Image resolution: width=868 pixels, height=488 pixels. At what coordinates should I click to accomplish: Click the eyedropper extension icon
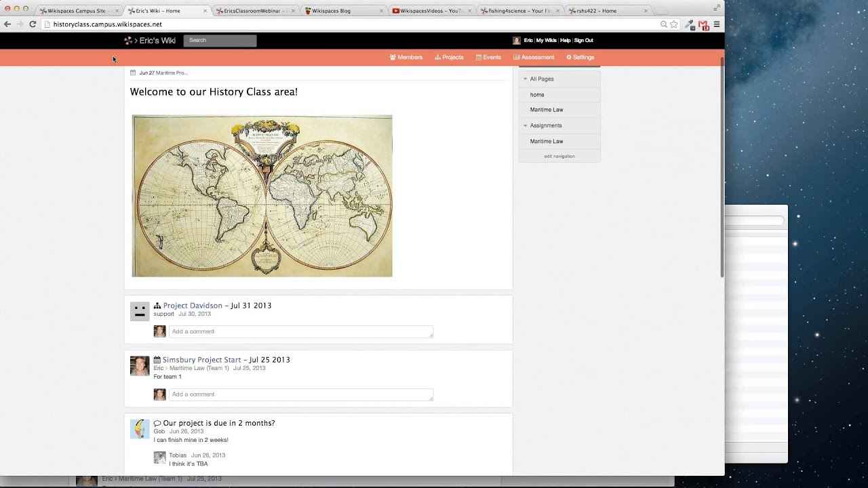[x=690, y=24]
